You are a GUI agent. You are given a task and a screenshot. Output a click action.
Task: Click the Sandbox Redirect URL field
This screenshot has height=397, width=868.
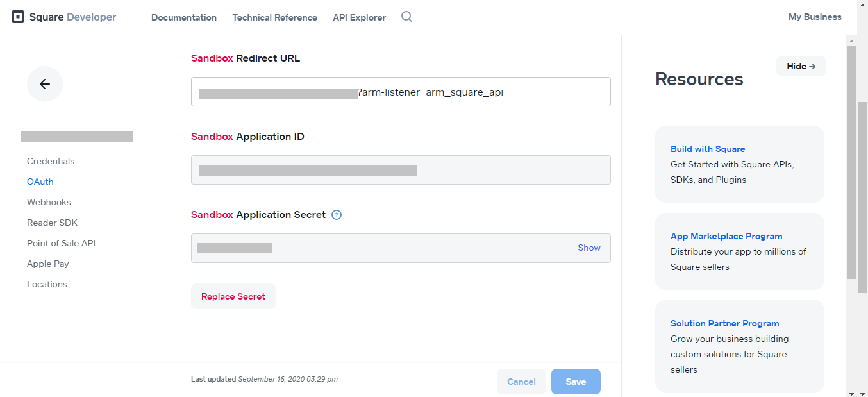click(x=401, y=92)
